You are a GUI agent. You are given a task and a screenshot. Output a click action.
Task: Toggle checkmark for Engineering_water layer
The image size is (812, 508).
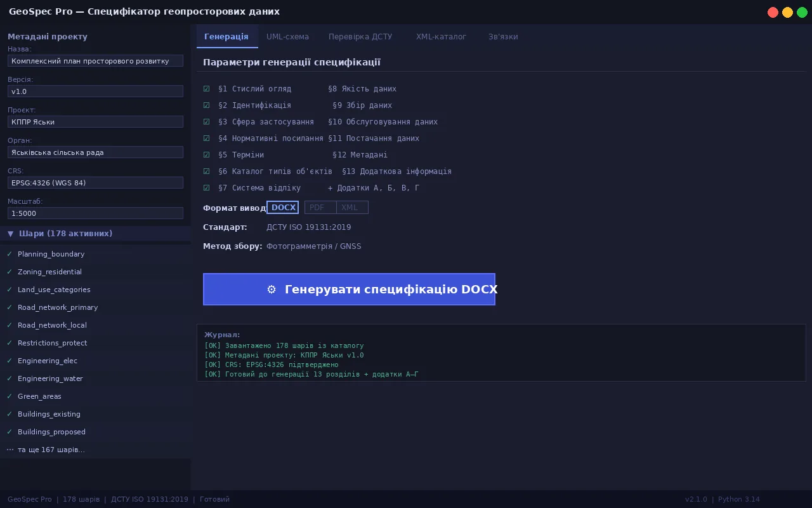[10, 378]
